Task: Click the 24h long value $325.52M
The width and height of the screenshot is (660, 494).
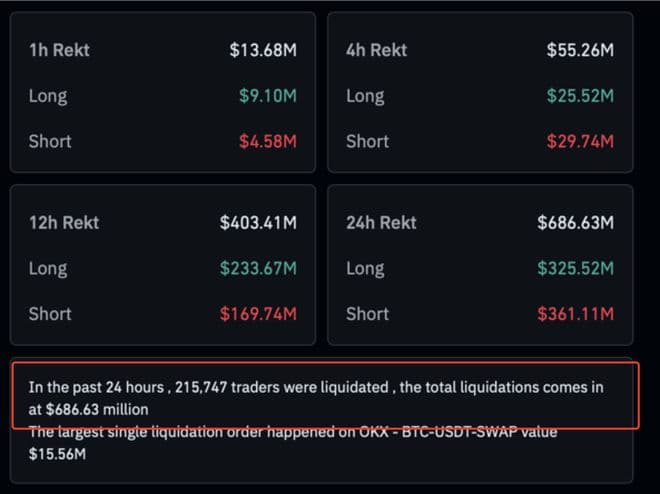Action: 575,268
